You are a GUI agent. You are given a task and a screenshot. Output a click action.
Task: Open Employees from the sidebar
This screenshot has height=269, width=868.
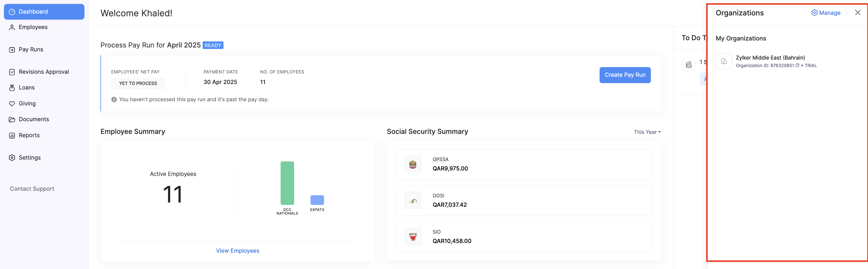33,27
